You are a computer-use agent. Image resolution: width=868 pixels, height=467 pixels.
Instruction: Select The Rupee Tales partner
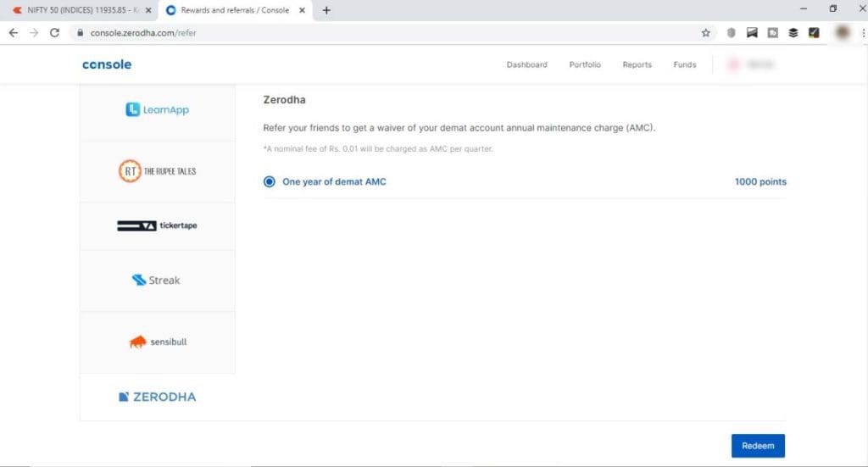coord(157,171)
